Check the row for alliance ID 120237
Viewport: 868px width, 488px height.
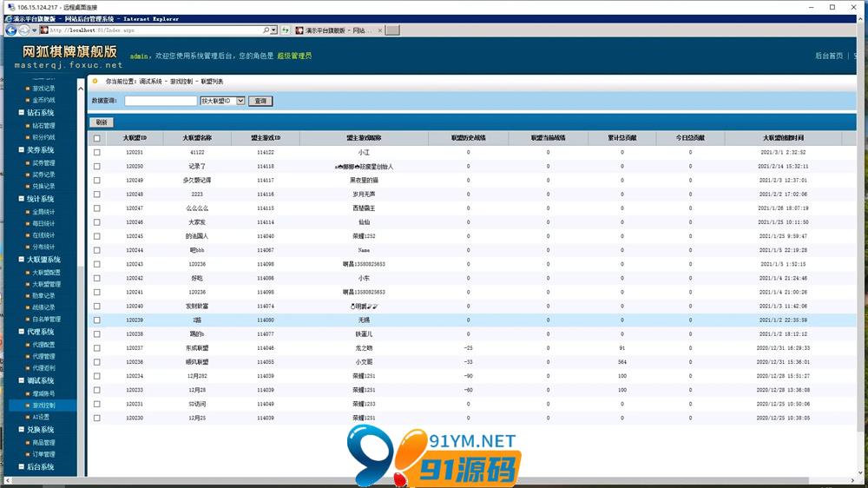97,348
